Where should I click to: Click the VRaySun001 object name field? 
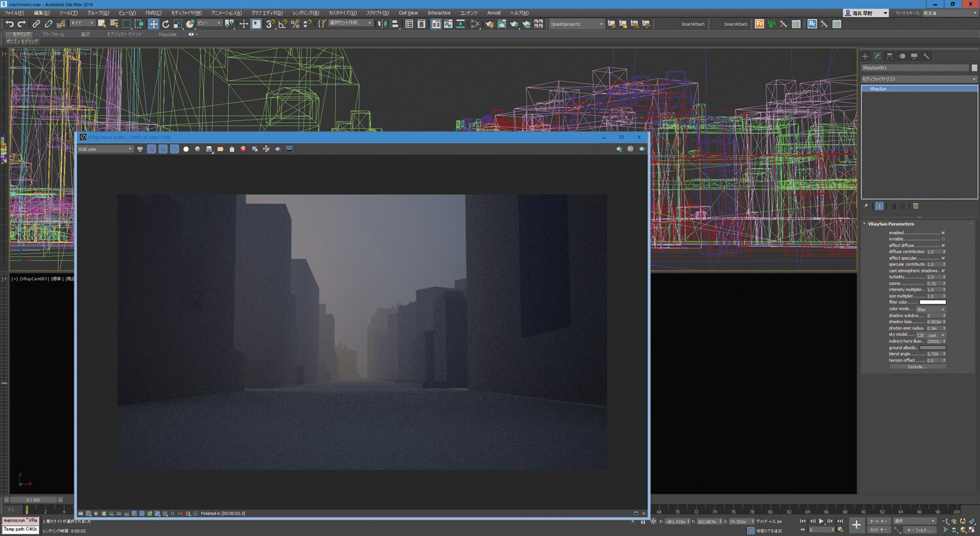coord(915,68)
